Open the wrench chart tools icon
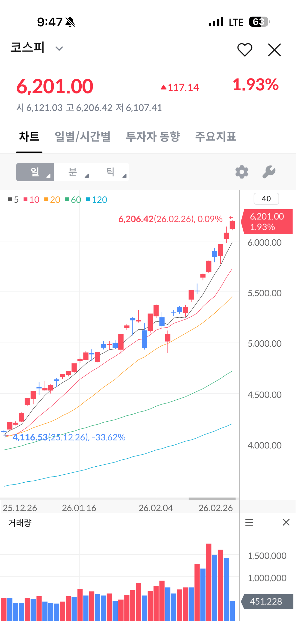Viewport: 296px width, 644px height. tap(269, 172)
